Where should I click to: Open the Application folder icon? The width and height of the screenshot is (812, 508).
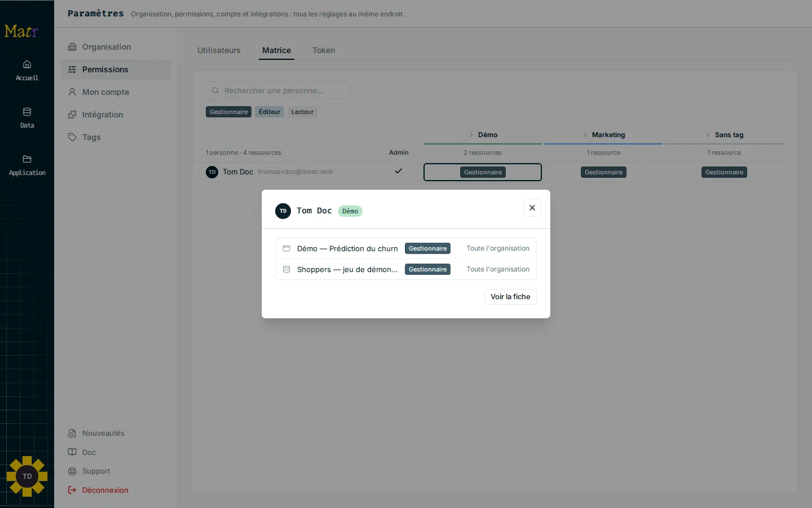tap(27, 159)
